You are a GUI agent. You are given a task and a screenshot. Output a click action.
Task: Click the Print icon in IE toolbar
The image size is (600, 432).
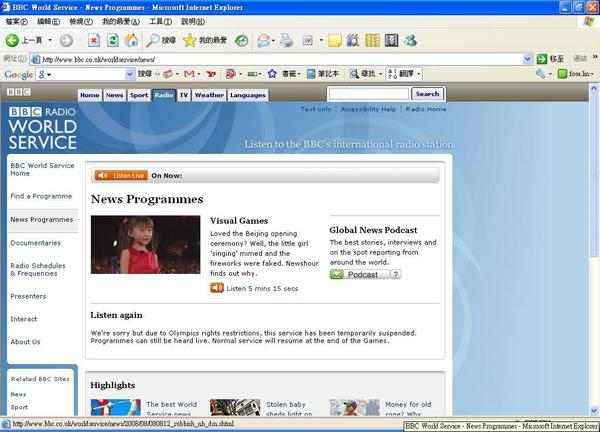pyautogui.click(x=286, y=40)
